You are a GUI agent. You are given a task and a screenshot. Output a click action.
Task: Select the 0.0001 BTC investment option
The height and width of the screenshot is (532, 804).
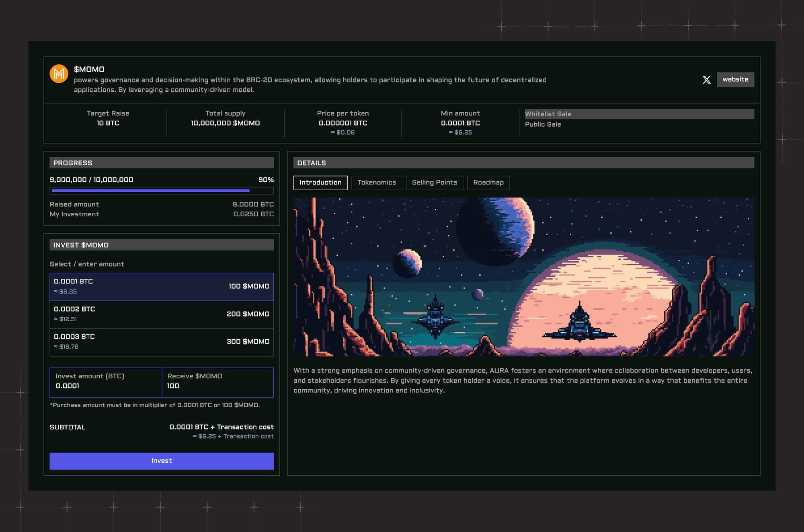coord(161,286)
